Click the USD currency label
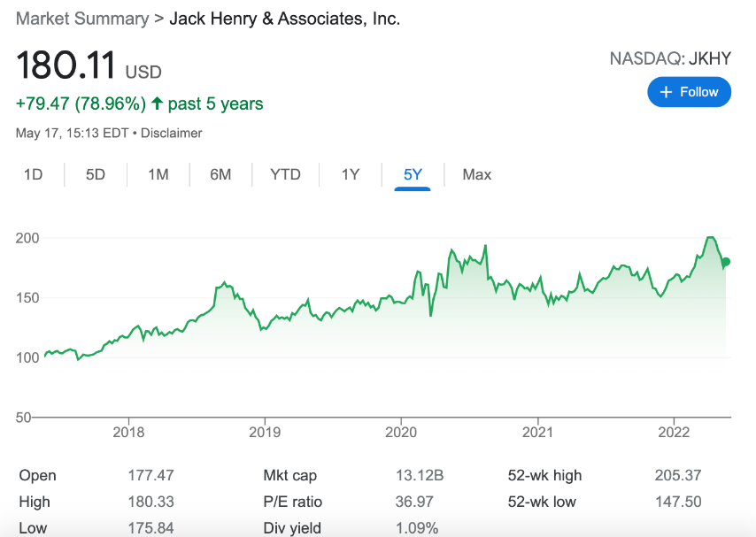 click(x=143, y=72)
